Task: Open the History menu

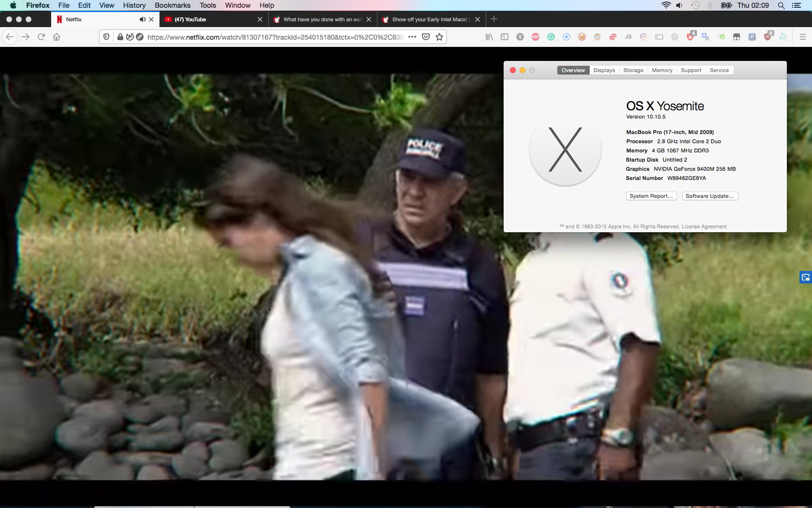Action: [134, 5]
